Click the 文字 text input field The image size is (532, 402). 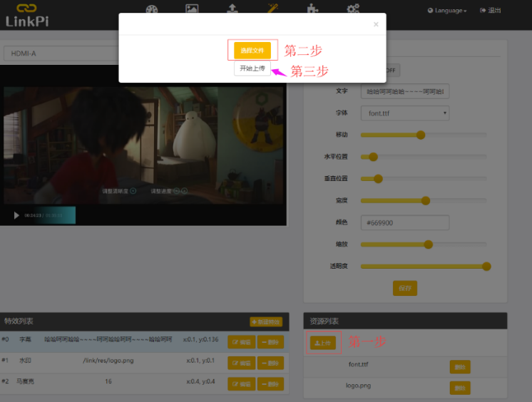point(405,92)
